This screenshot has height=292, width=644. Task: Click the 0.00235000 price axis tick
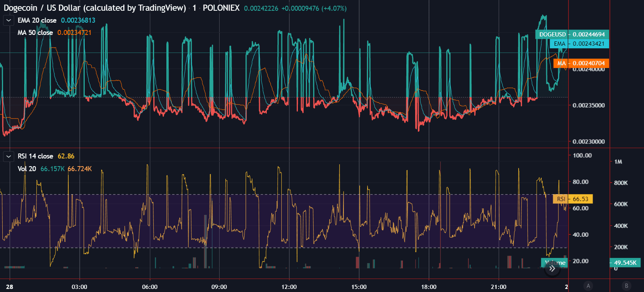point(588,106)
